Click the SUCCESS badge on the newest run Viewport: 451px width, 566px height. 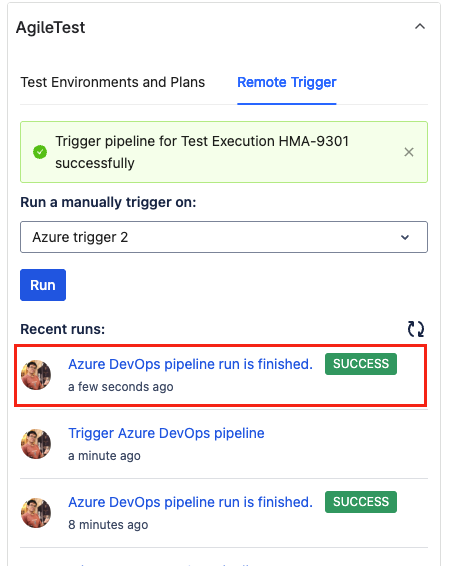coord(361,364)
